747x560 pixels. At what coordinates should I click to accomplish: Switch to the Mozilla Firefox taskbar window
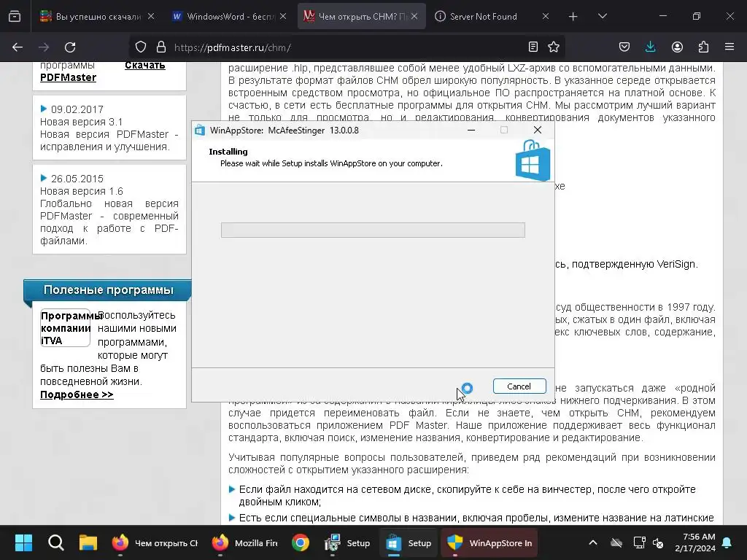point(245,542)
